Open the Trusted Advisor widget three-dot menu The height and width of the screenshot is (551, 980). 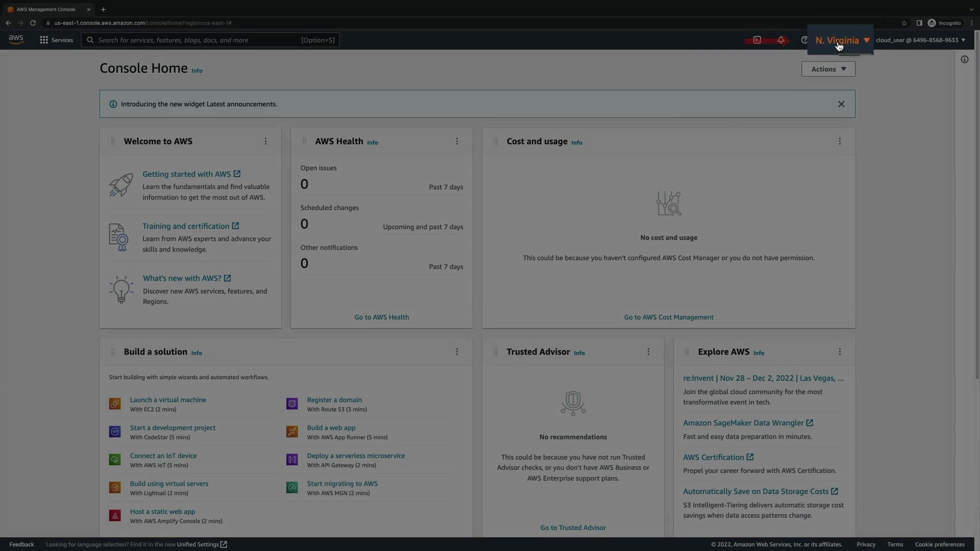(648, 352)
